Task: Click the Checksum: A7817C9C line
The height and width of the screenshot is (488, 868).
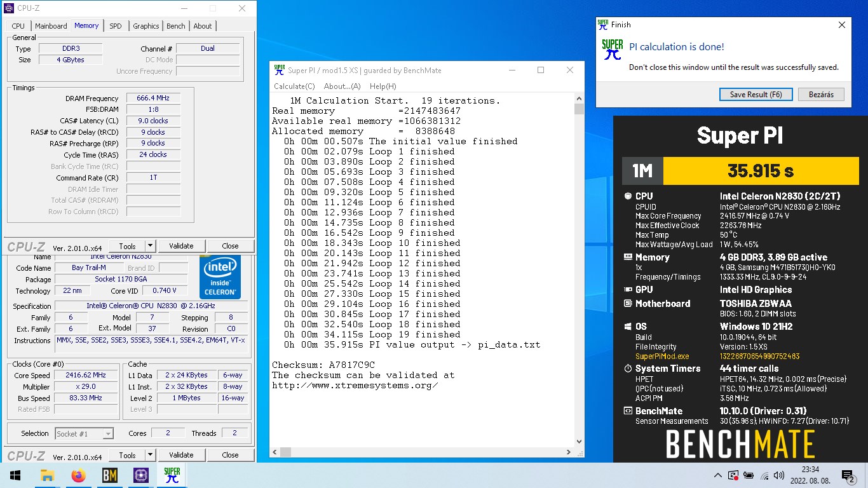Action: pyautogui.click(x=323, y=365)
